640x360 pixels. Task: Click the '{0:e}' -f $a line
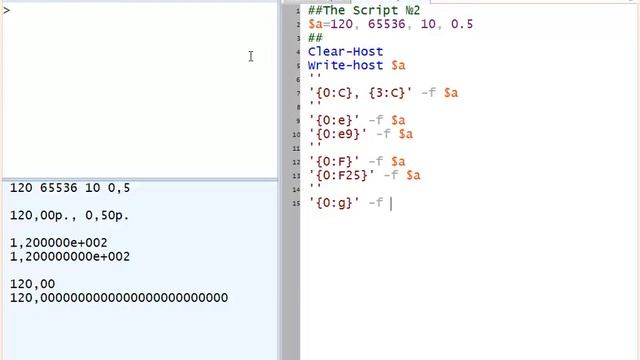(357, 120)
